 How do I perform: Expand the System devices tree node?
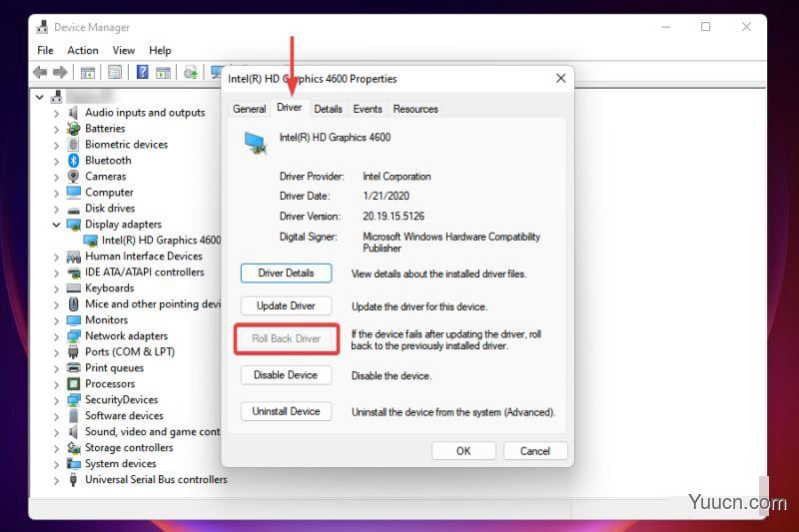(x=56, y=464)
